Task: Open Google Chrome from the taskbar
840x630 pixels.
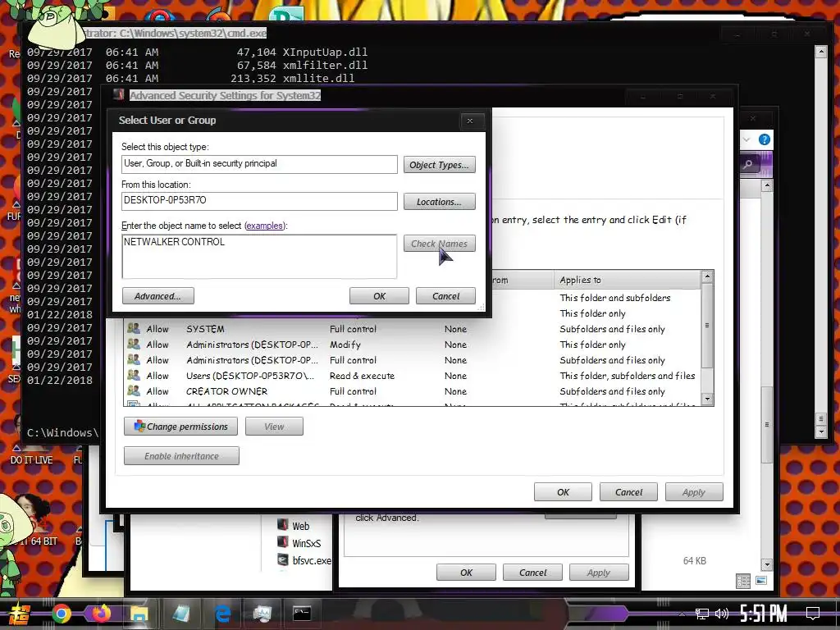Action: 61,614
